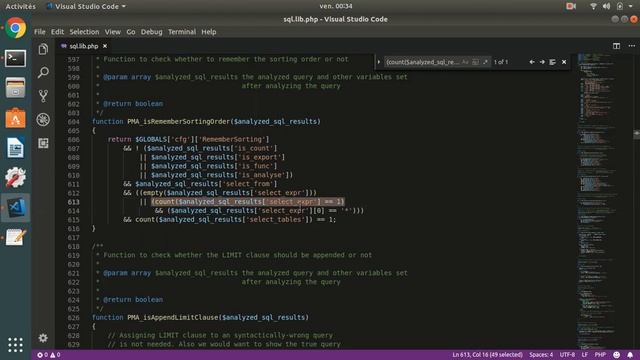This screenshot has height=360, width=640.
Task: Click the function name PMA_isRememberSortingOrder
Action: [x=179, y=122]
